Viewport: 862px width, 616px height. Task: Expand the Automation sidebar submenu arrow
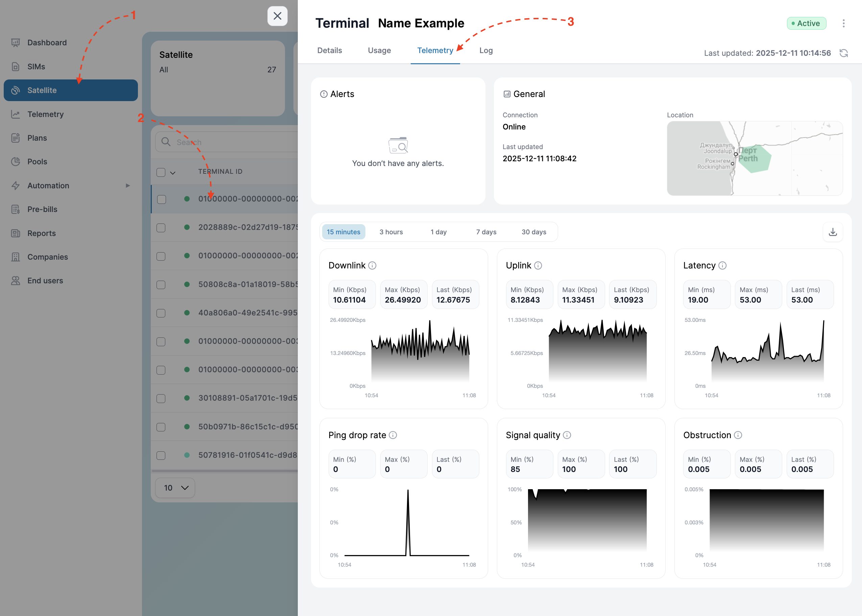[128, 186]
